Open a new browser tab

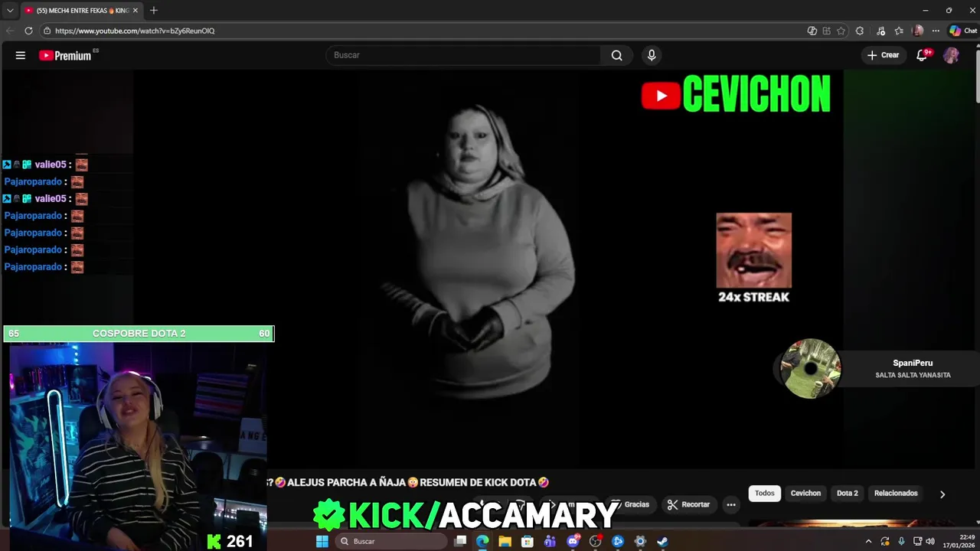click(x=154, y=11)
